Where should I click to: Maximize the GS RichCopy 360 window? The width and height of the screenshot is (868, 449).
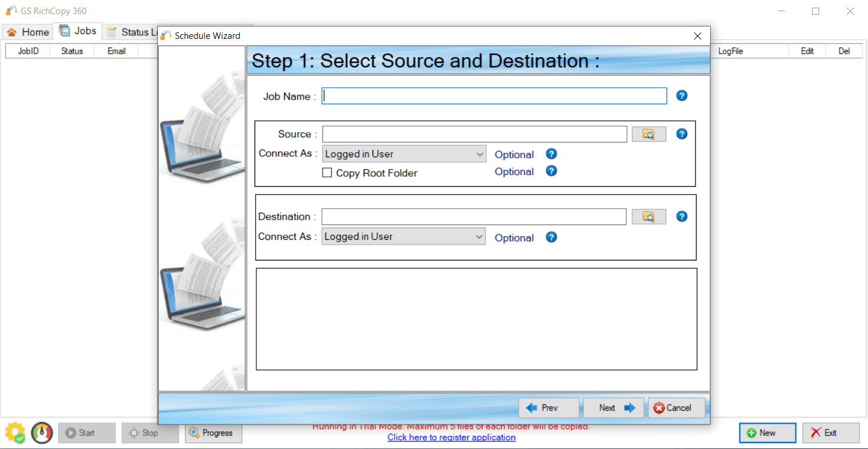[816, 11]
